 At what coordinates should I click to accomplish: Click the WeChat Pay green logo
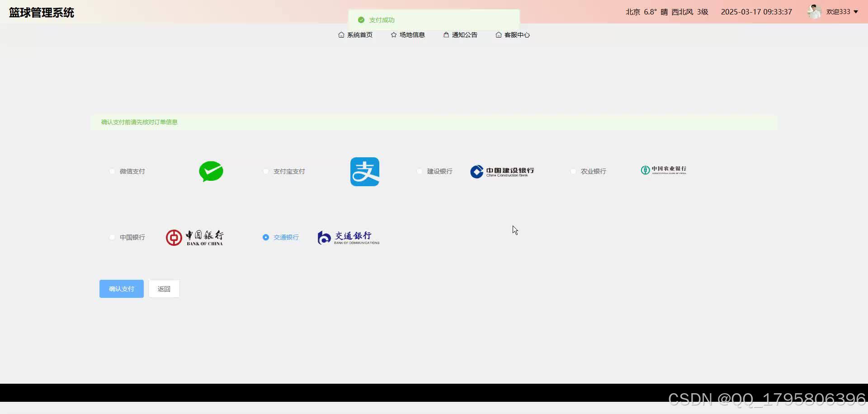tap(211, 171)
